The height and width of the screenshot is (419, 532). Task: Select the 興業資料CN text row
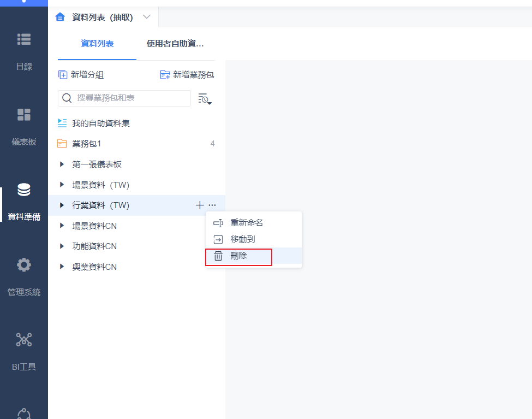point(94,267)
